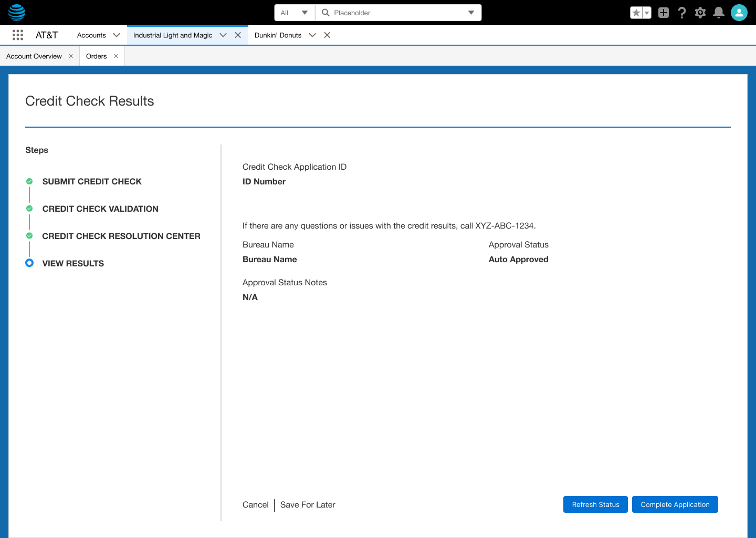Open the app launcher grid
Image resolution: width=756 pixels, height=538 pixels.
[x=17, y=35]
